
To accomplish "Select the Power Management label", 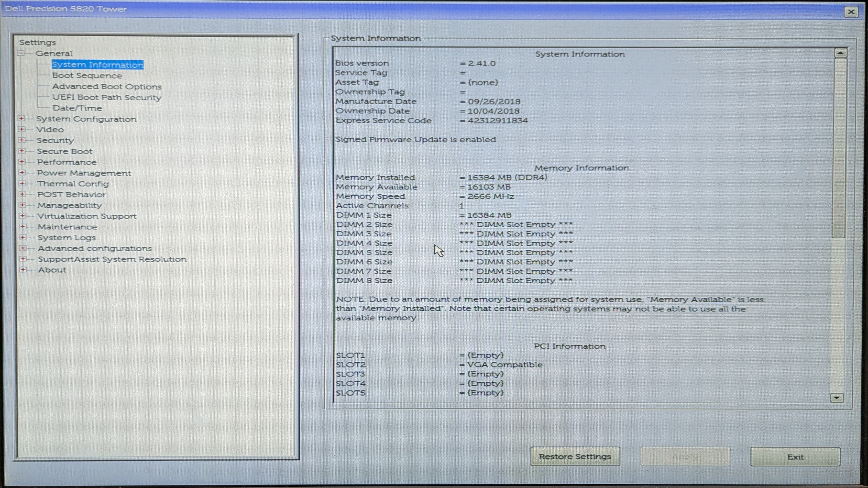I will tap(84, 173).
